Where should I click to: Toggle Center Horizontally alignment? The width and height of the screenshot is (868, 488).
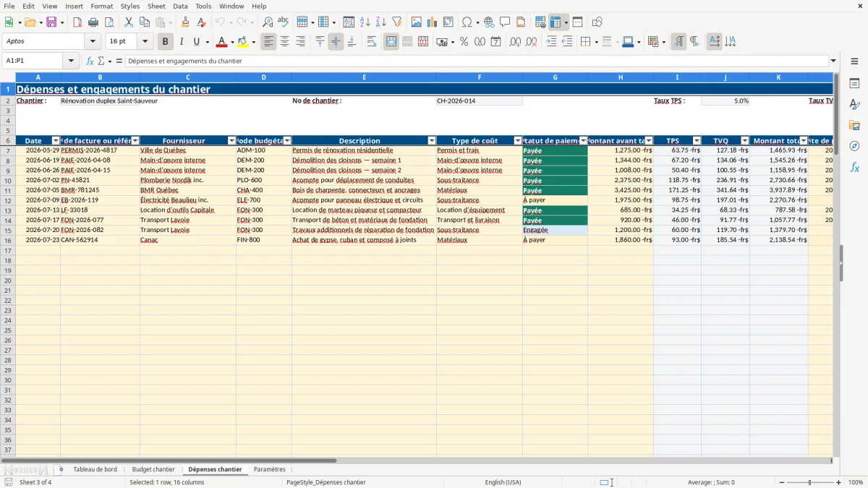(x=285, y=42)
